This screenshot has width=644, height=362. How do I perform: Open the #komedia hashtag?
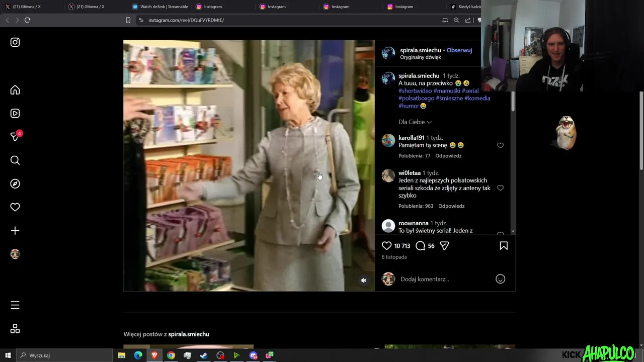[477, 98]
